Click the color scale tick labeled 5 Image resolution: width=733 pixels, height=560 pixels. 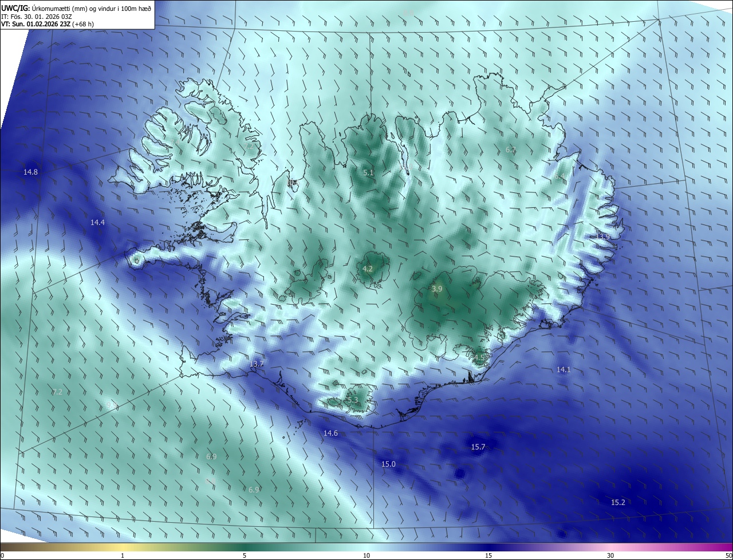[245, 555]
